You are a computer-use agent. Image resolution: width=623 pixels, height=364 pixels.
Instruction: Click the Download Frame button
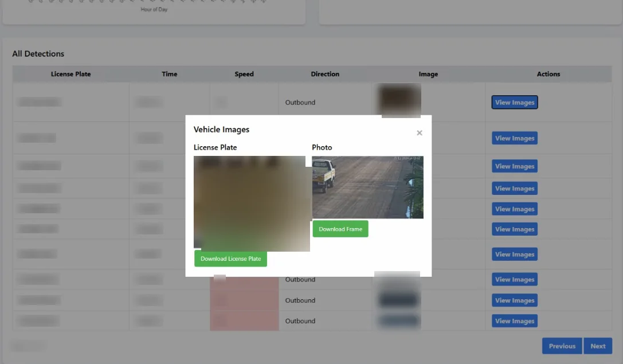pyautogui.click(x=340, y=229)
